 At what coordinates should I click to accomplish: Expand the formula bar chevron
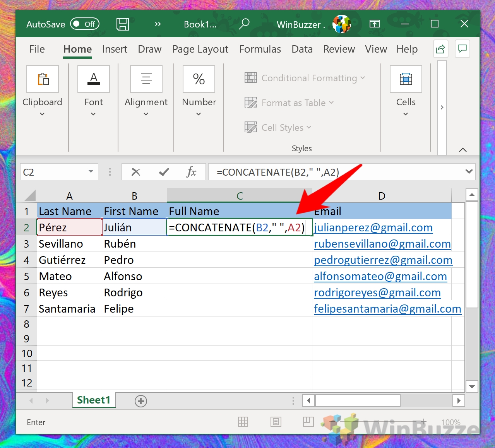[x=469, y=172]
